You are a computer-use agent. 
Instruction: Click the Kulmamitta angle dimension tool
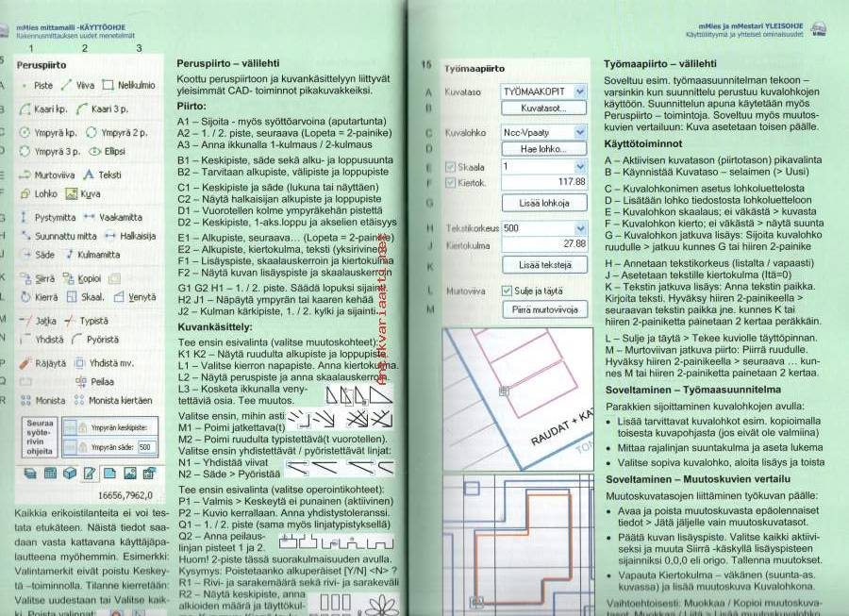click(x=92, y=255)
